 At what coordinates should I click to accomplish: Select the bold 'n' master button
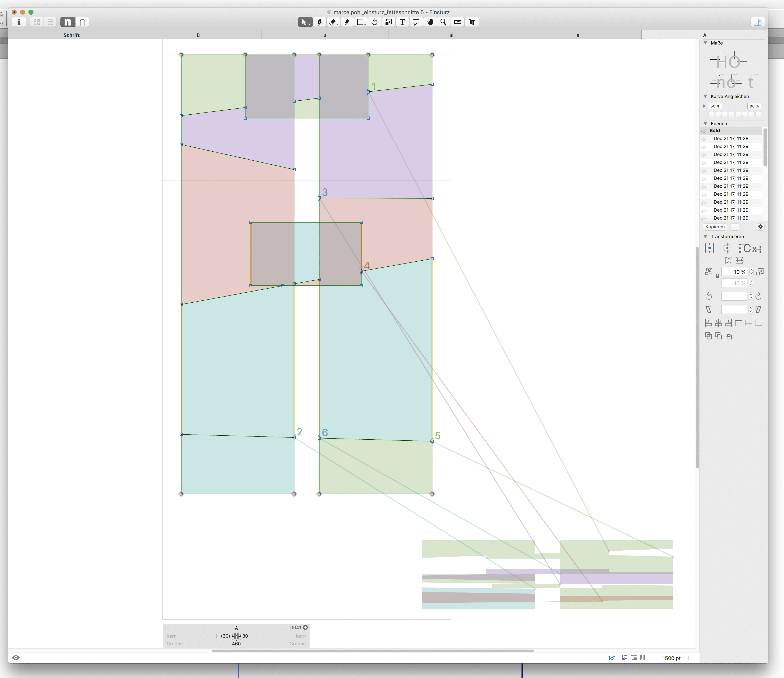tap(68, 22)
